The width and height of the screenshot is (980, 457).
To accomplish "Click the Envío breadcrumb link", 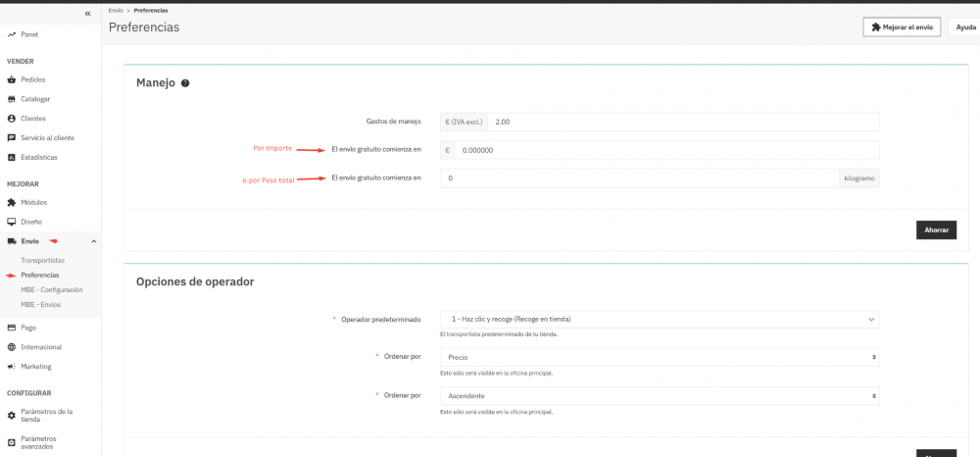I will click(115, 11).
